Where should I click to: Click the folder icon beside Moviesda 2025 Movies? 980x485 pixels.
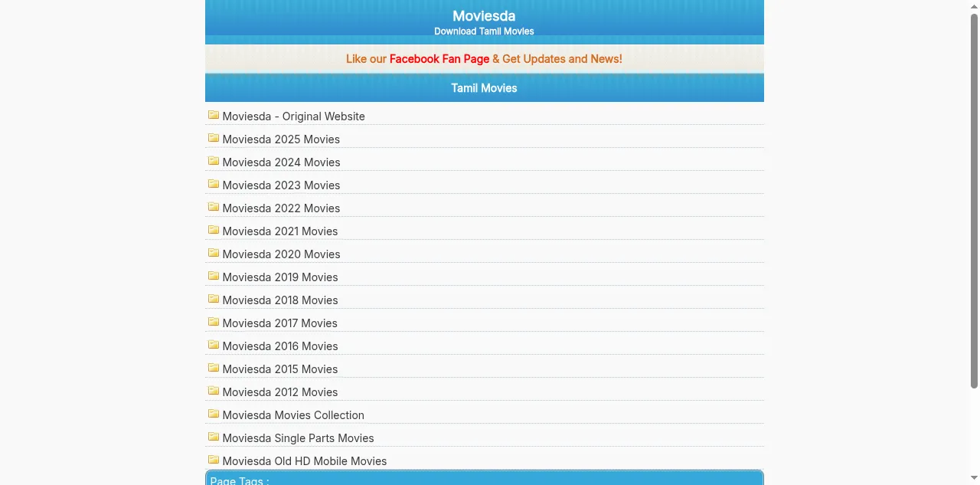click(x=214, y=138)
